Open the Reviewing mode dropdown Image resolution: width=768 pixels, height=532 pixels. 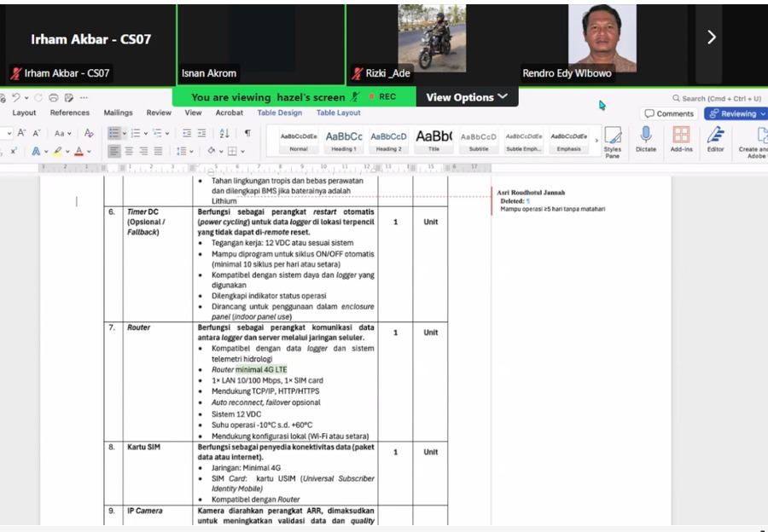[736, 113]
